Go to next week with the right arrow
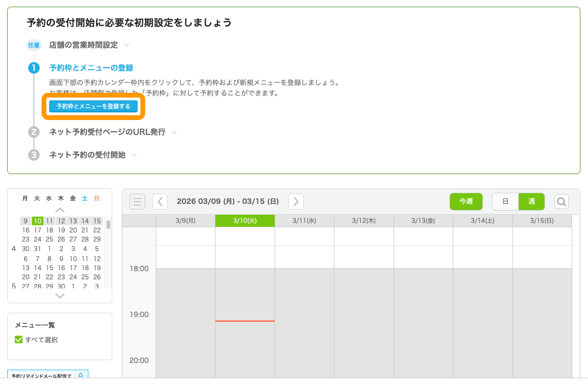The image size is (588, 384). (x=296, y=201)
